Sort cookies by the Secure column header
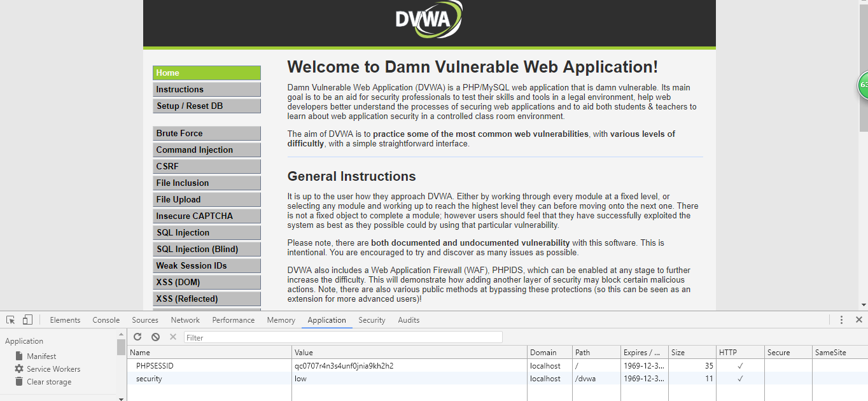The width and height of the screenshot is (868, 401). click(x=788, y=352)
